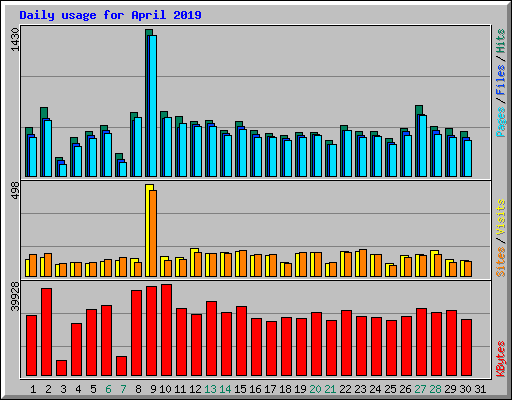Click green weekend day label '6'
Viewport: 512px width, 400px height.
point(108,389)
